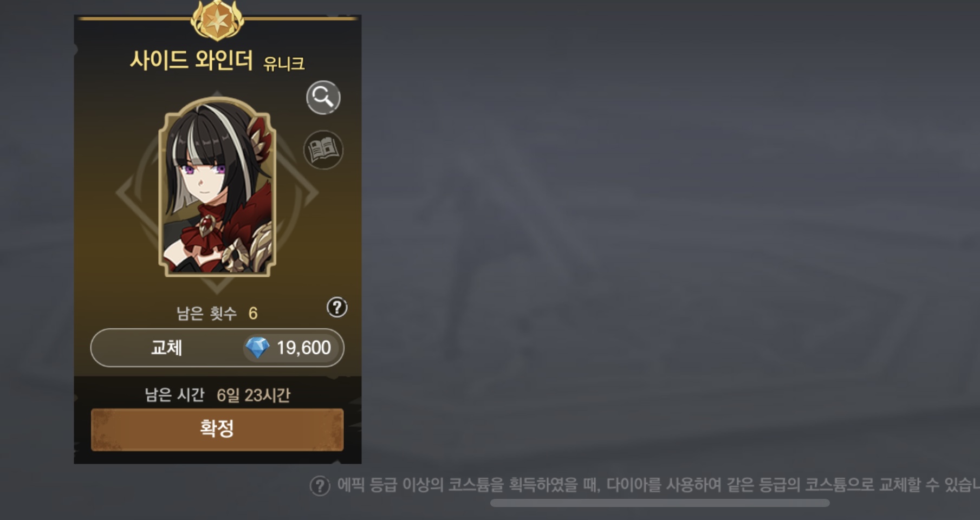The image size is (980, 520).
Task: Tap the home indicator bar below the hint
Action: pos(660,503)
